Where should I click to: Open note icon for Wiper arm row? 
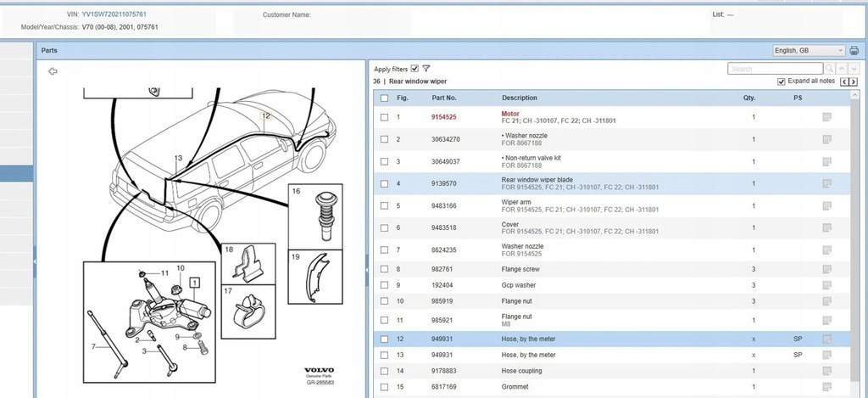tap(827, 205)
